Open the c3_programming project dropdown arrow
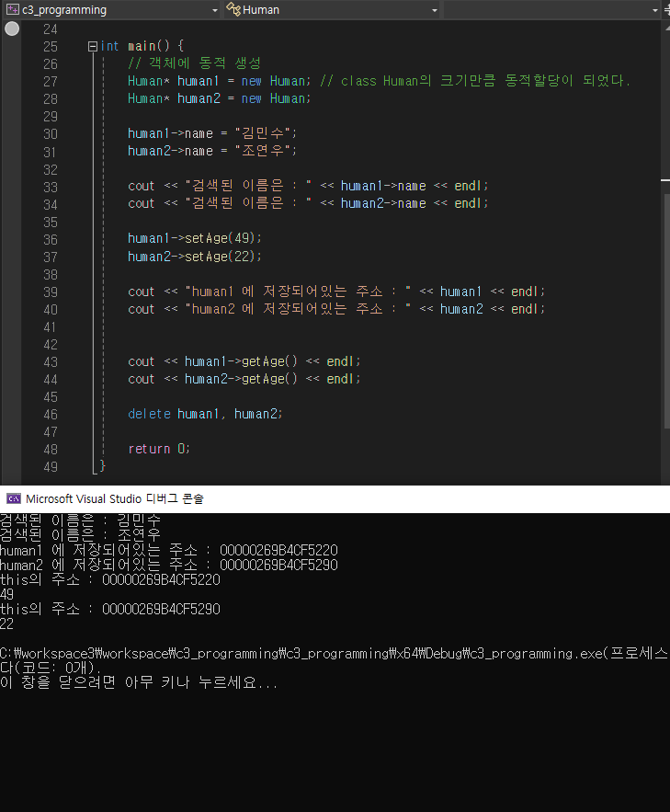The image size is (670, 812). (215, 10)
